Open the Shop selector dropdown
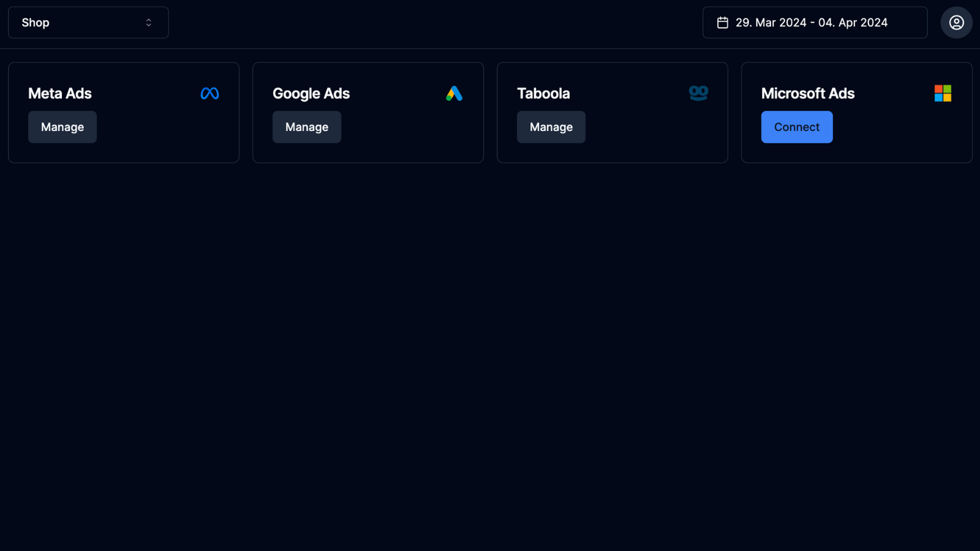Image resolution: width=980 pixels, height=551 pixels. coord(88,23)
